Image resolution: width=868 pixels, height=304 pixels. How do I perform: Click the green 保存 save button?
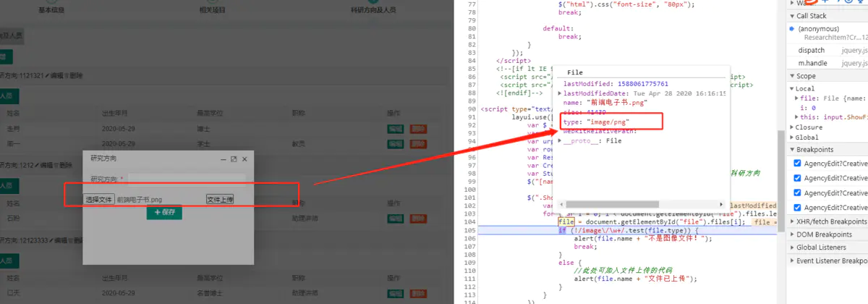tap(164, 212)
